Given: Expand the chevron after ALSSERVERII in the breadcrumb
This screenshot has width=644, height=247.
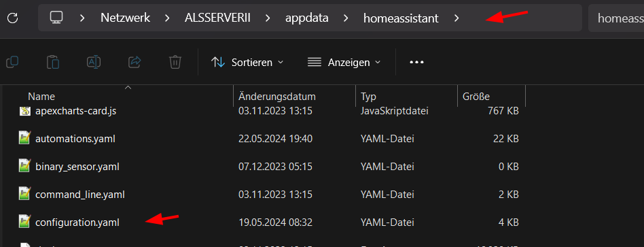Looking at the screenshot, I should click(268, 18).
